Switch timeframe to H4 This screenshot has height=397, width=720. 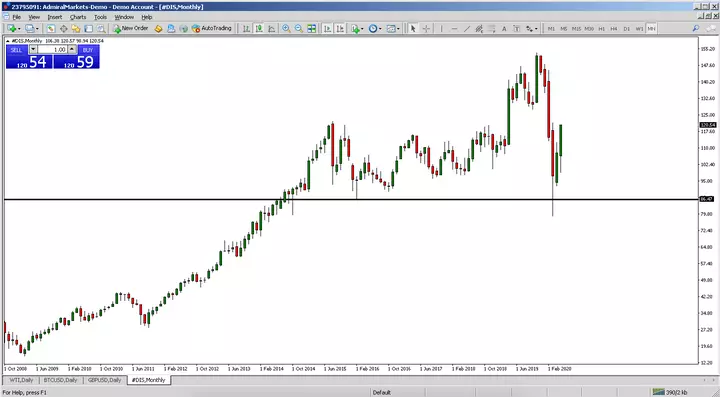(614, 28)
